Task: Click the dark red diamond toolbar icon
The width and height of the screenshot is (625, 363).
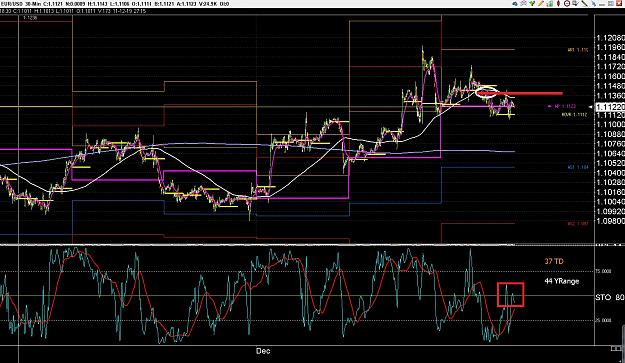Action: [x=558, y=4]
